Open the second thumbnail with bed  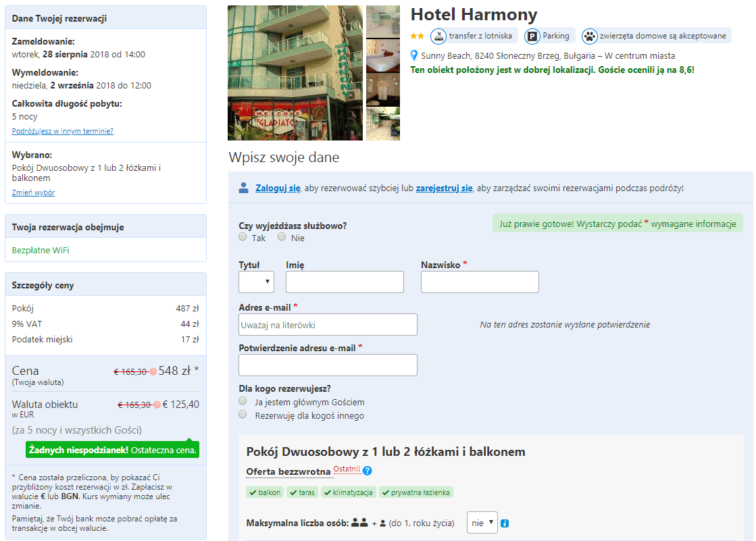[383, 55]
